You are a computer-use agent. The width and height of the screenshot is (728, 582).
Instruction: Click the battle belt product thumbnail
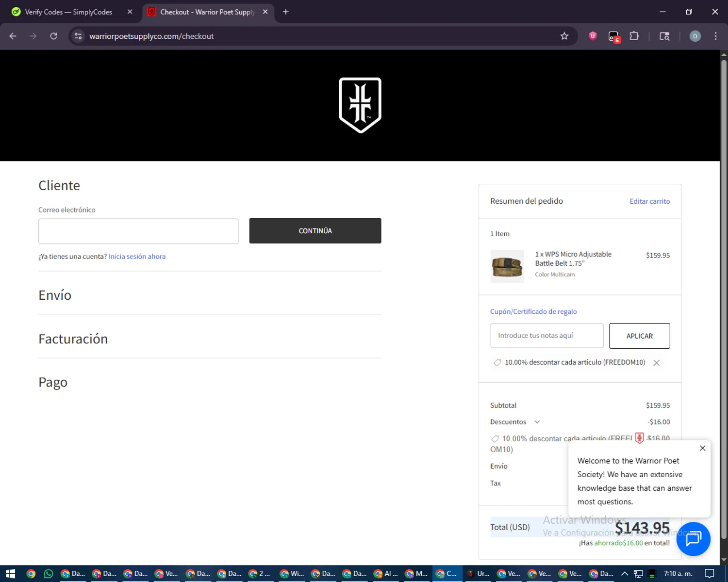tap(507, 266)
